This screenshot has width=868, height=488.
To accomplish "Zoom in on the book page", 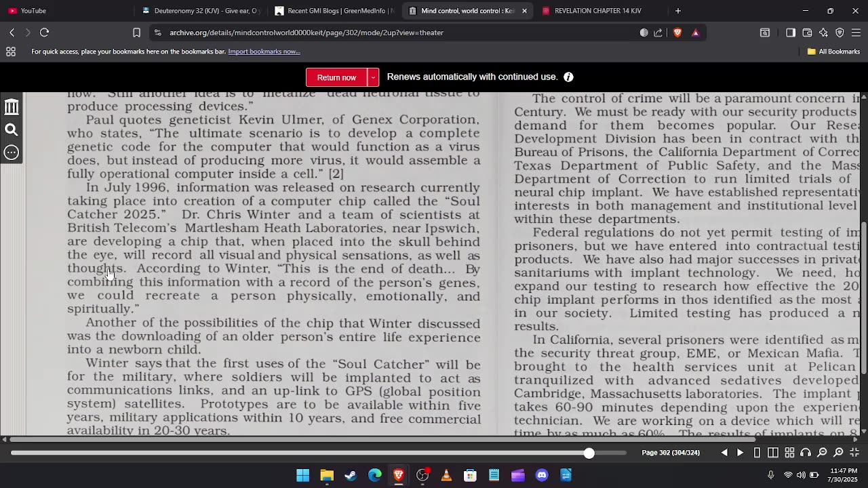I will pos(838,453).
